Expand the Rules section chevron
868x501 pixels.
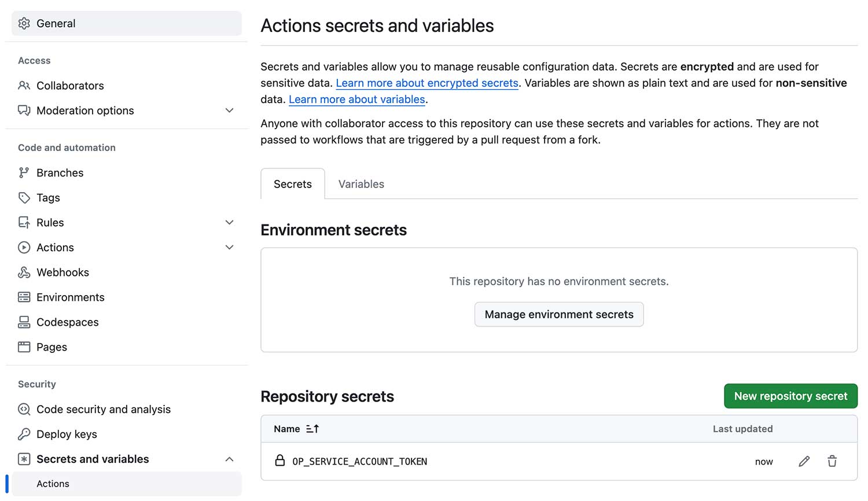click(229, 223)
